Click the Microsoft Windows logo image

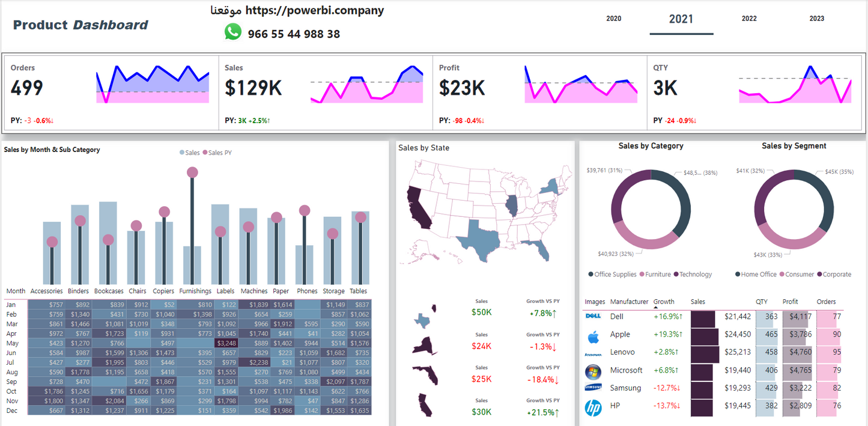(593, 371)
